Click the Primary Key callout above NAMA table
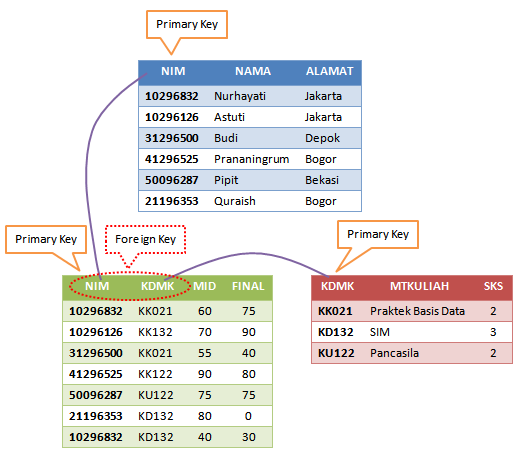Viewport: 519px width, 454px height. pyautogui.click(x=187, y=24)
